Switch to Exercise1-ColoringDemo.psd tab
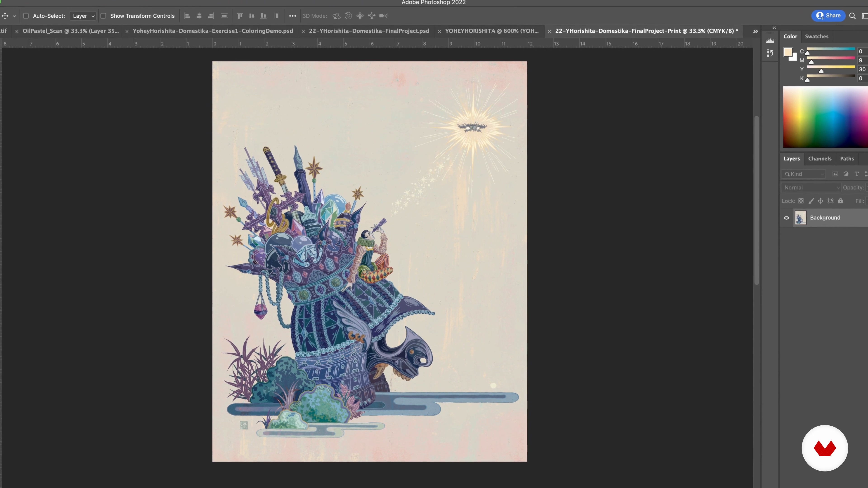The image size is (868, 488). (x=213, y=31)
